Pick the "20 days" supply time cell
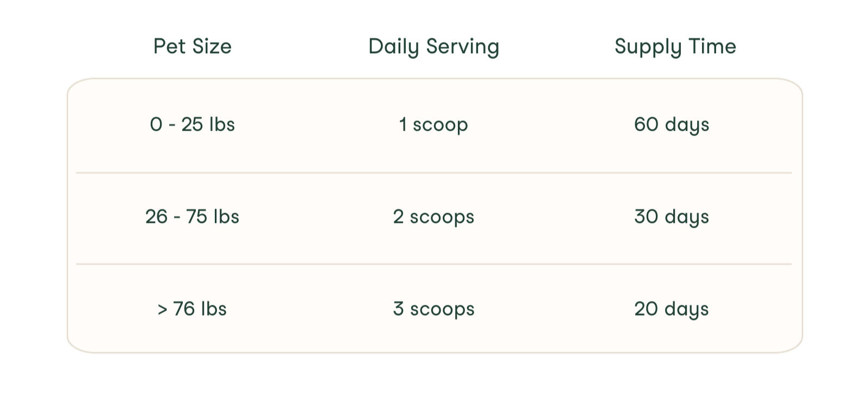Image resolution: width=868 pixels, height=403 pixels. (672, 309)
